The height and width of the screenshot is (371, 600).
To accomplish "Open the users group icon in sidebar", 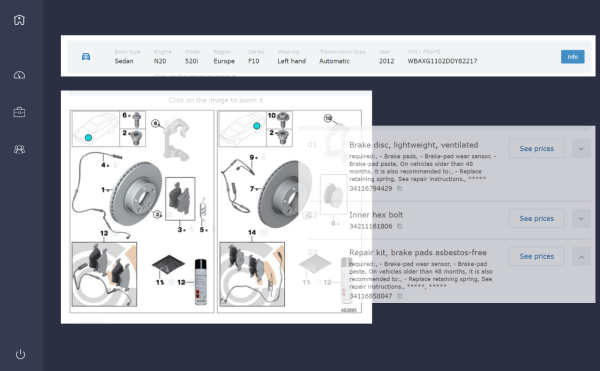I will [x=19, y=149].
